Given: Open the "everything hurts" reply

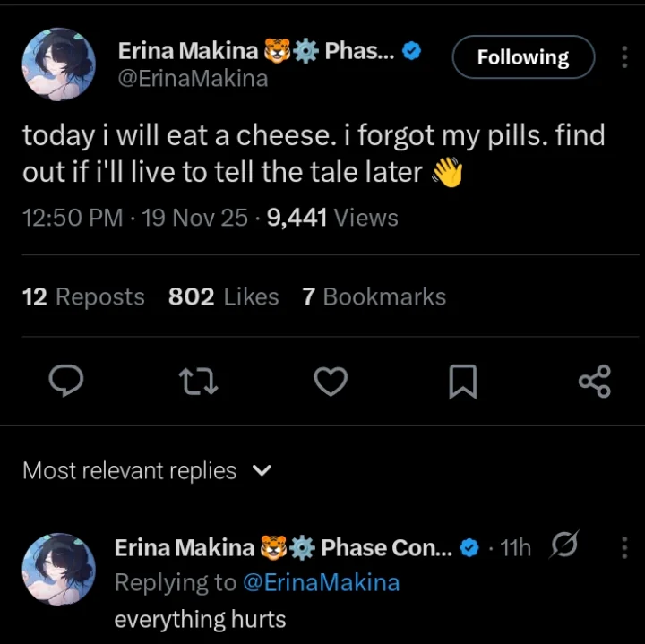Looking at the screenshot, I should pyautogui.click(x=200, y=620).
